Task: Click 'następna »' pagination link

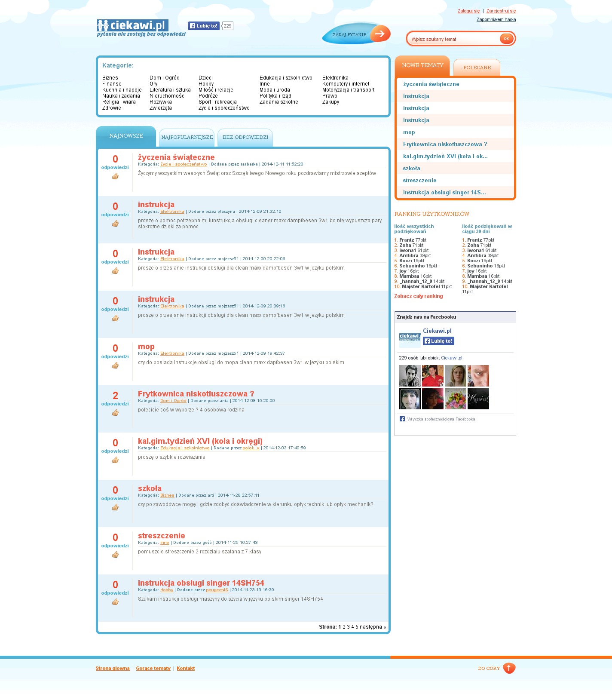Action: (373, 627)
